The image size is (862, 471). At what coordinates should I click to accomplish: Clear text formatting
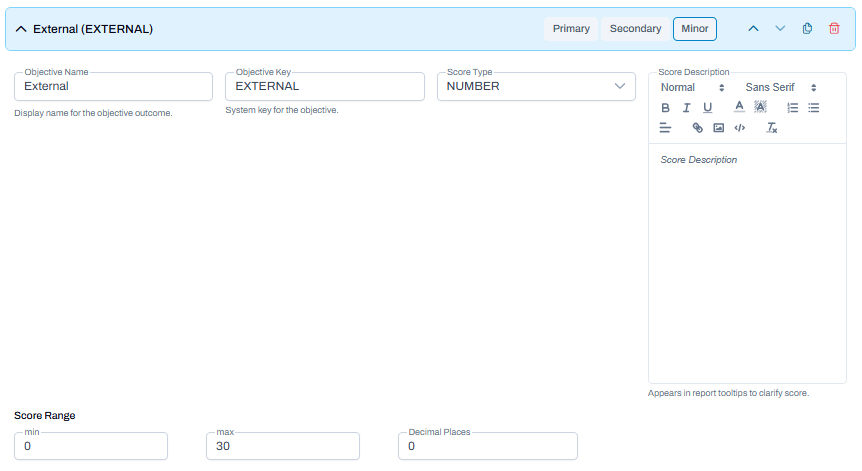(x=772, y=128)
